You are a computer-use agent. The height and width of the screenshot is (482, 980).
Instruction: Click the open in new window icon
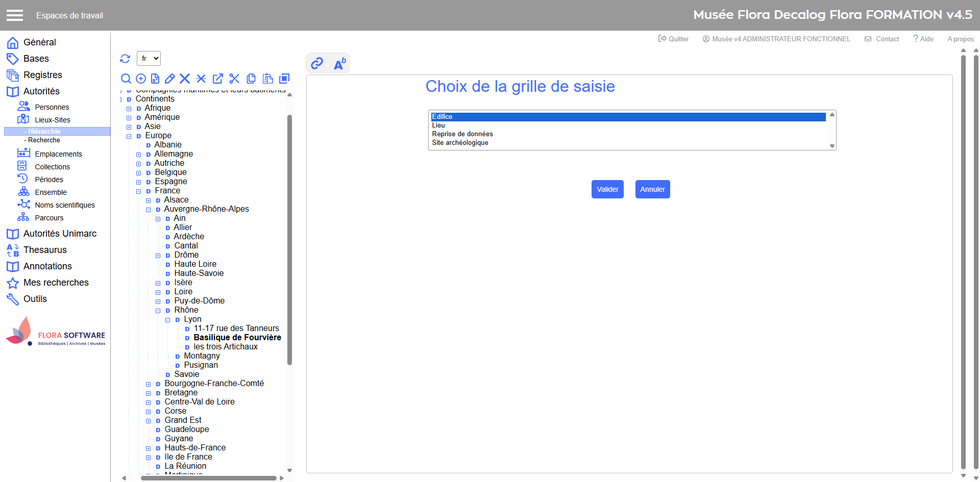pyautogui.click(x=217, y=79)
